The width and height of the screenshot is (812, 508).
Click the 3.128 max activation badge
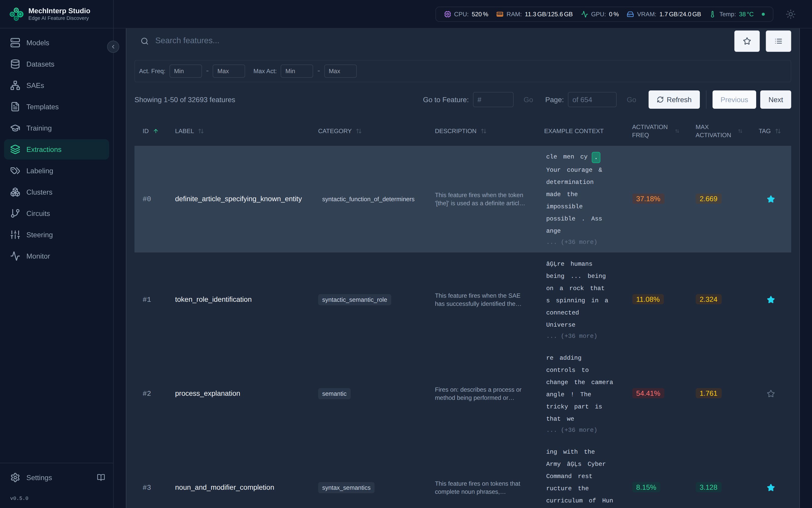tap(708, 487)
